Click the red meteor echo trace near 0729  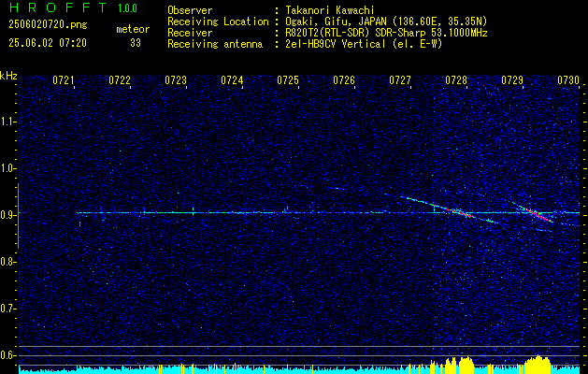pyautogui.click(x=539, y=215)
